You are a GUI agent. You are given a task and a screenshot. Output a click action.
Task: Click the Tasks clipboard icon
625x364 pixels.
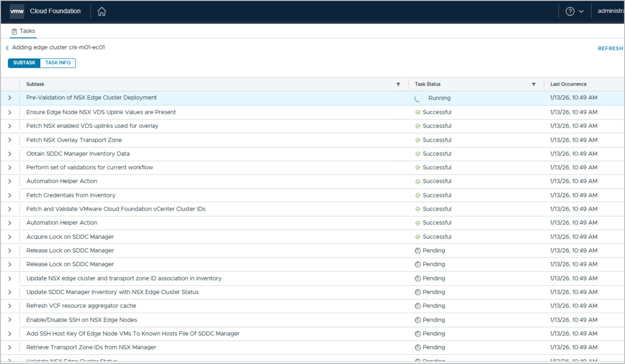(14, 31)
